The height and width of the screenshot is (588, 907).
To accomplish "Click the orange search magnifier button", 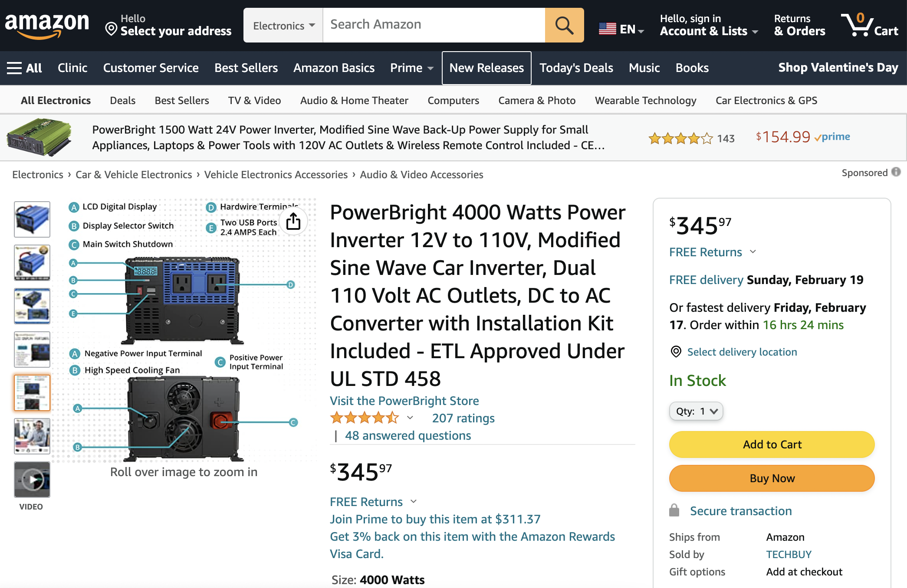I will click(564, 25).
